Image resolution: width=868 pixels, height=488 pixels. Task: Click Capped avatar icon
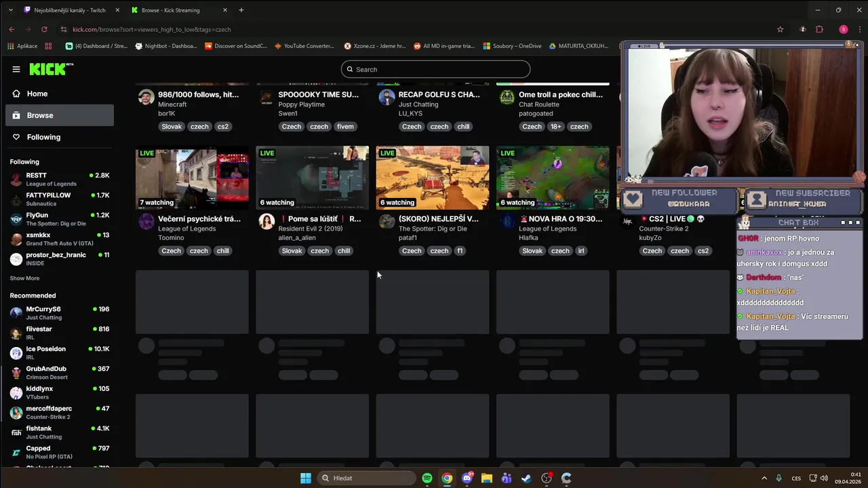coord(16,452)
